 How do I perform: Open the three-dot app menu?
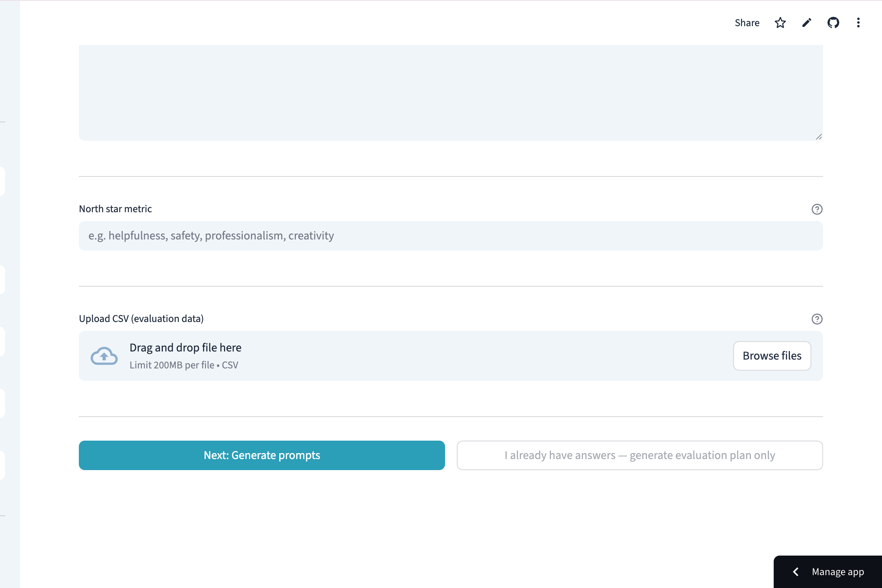click(x=858, y=23)
